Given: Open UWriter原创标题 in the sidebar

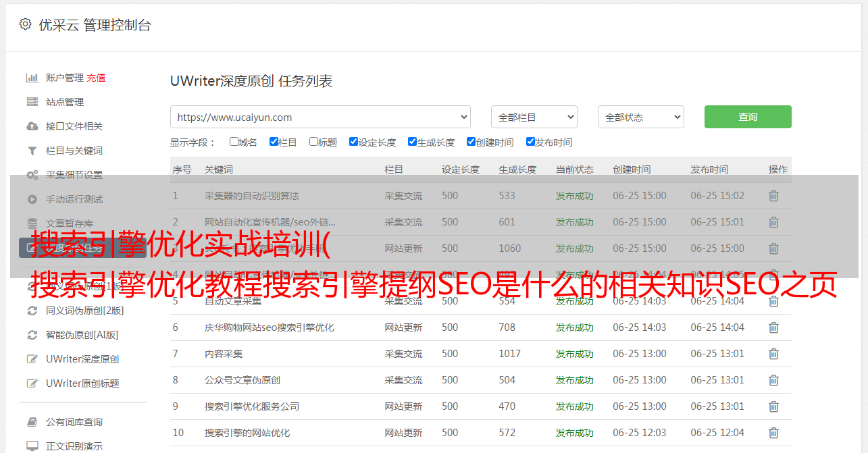Looking at the screenshot, I should (82, 383).
